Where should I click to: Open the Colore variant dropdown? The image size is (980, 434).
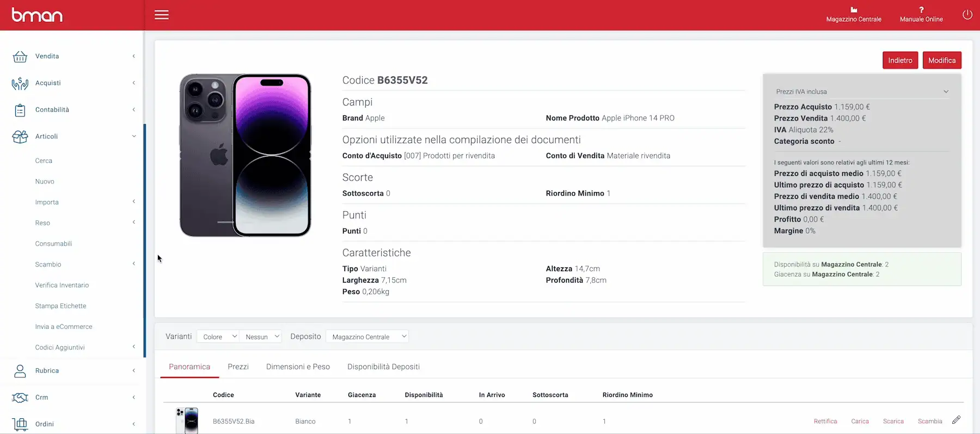point(218,337)
